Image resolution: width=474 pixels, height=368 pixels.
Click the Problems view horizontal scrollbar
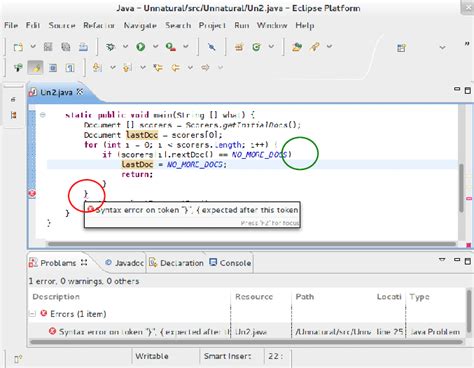click(246, 342)
